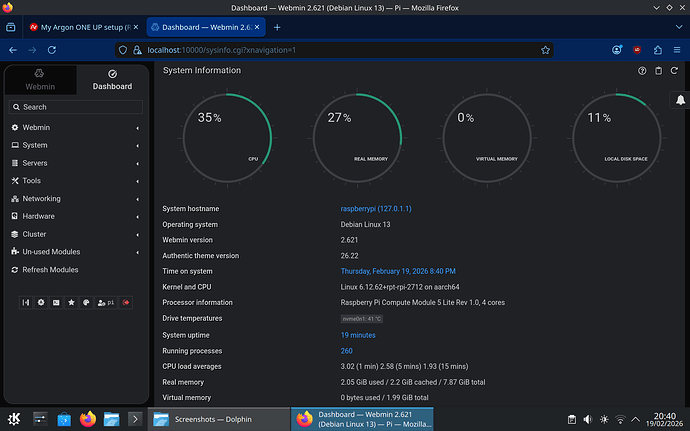The height and width of the screenshot is (431, 690).
Task: Click the notifications bell icon
Action: (680, 100)
